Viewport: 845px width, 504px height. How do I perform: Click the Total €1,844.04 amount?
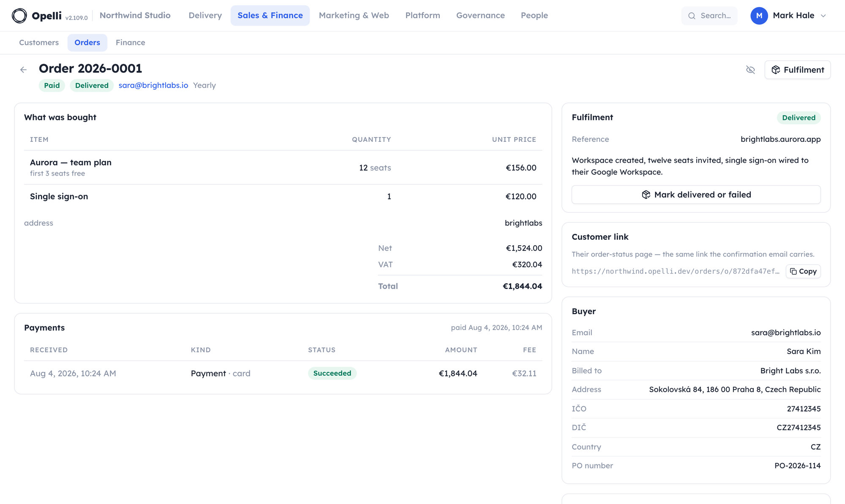click(522, 286)
